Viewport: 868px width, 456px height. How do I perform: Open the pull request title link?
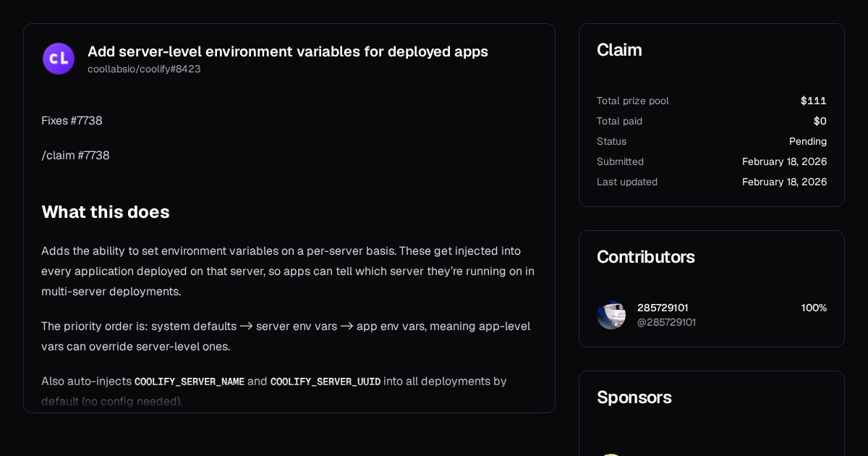click(288, 51)
